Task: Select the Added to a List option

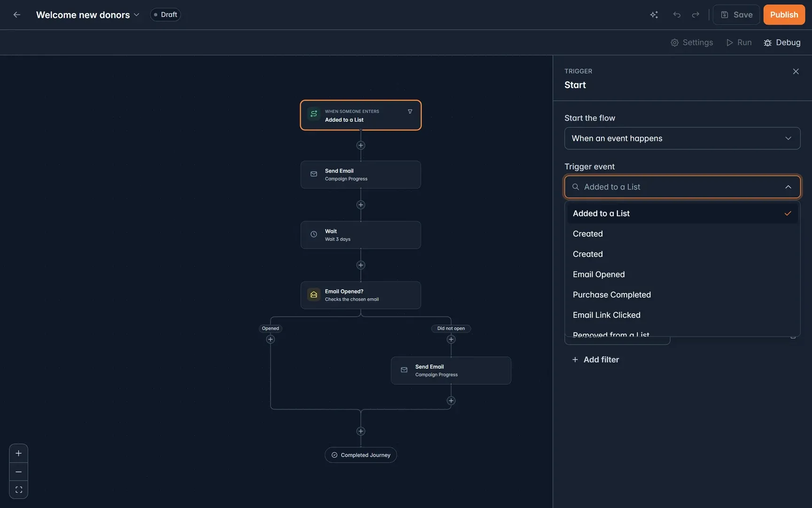Action: click(x=682, y=214)
